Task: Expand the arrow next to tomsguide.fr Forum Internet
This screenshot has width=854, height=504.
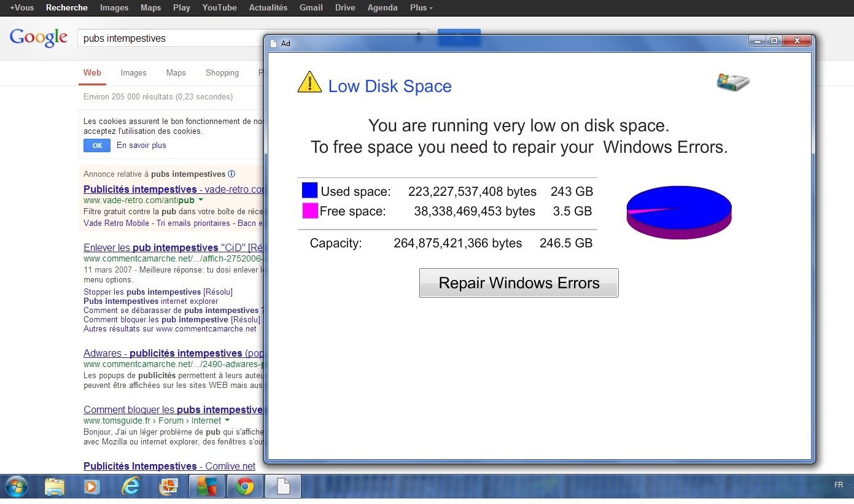Action: tap(227, 421)
